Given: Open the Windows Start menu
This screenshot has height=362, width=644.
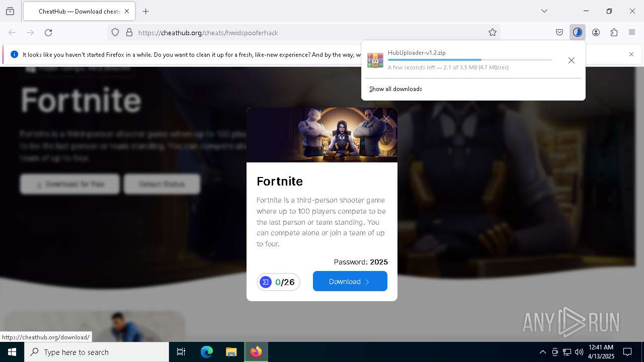Looking at the screenshot, I should [x=12, y=352].
